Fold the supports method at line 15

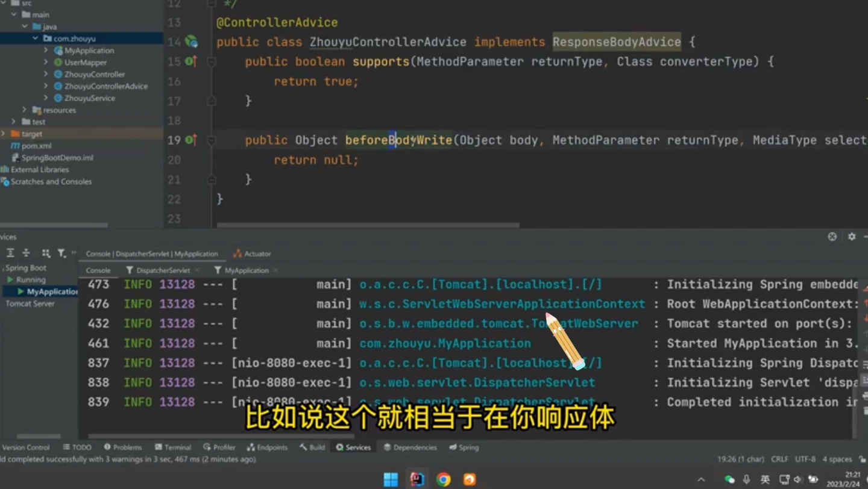(212, 61)
